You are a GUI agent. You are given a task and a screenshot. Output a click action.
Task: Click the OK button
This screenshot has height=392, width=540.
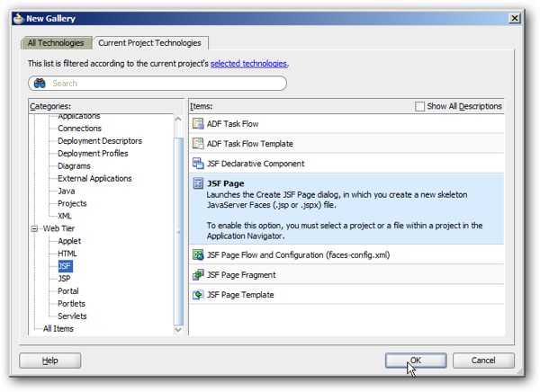[416, 361]
